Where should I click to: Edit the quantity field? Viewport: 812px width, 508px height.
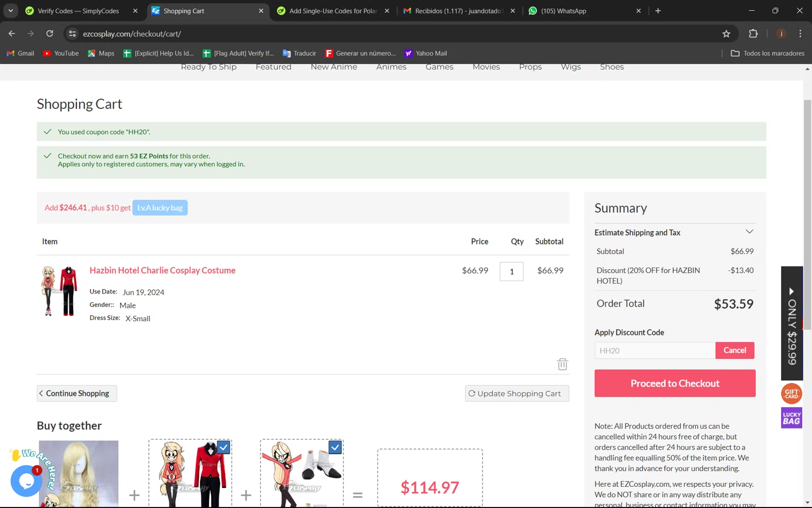click(512, 271)
